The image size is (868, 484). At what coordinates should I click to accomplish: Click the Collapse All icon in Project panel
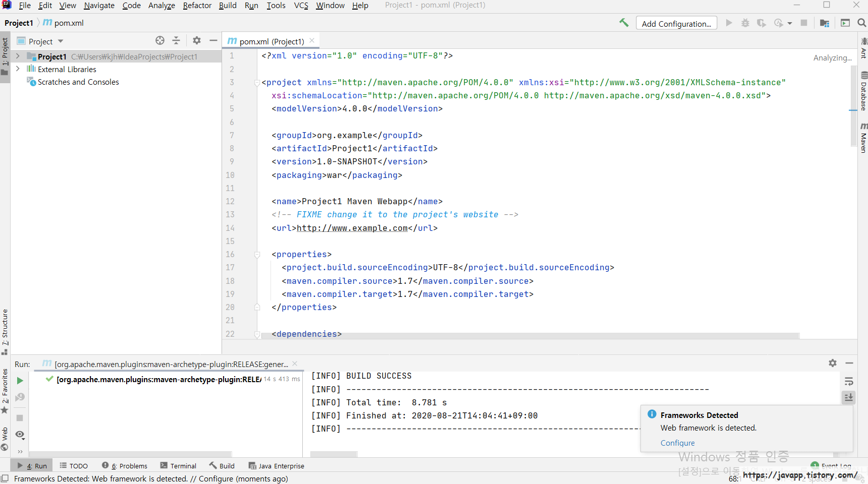click(176, 40)
